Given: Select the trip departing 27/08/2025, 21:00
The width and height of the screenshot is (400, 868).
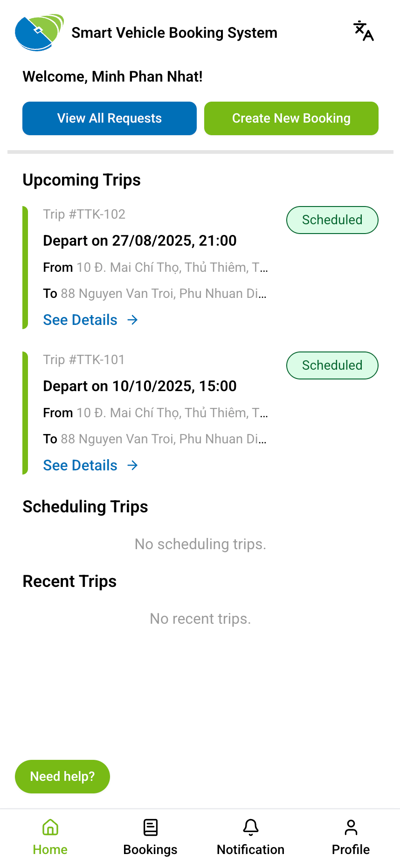Looking at the screenshot, I should 140,241.
